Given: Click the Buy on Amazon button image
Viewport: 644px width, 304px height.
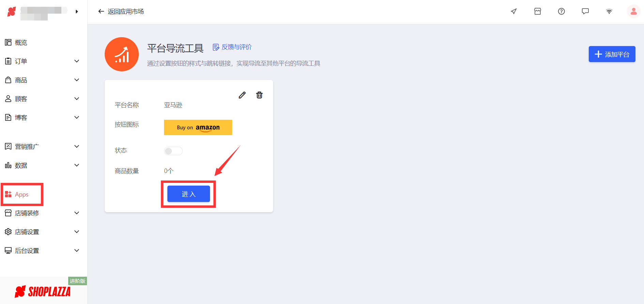Looking at the screenshot, I should (x=198, y=128).
